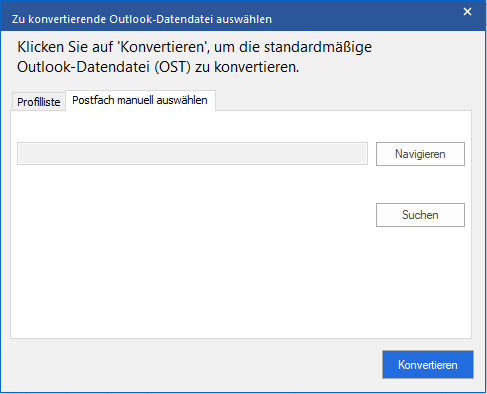Switch to the Profilliste tab
Viewport: 487px width, 394px height.
[x=39, y=101]
